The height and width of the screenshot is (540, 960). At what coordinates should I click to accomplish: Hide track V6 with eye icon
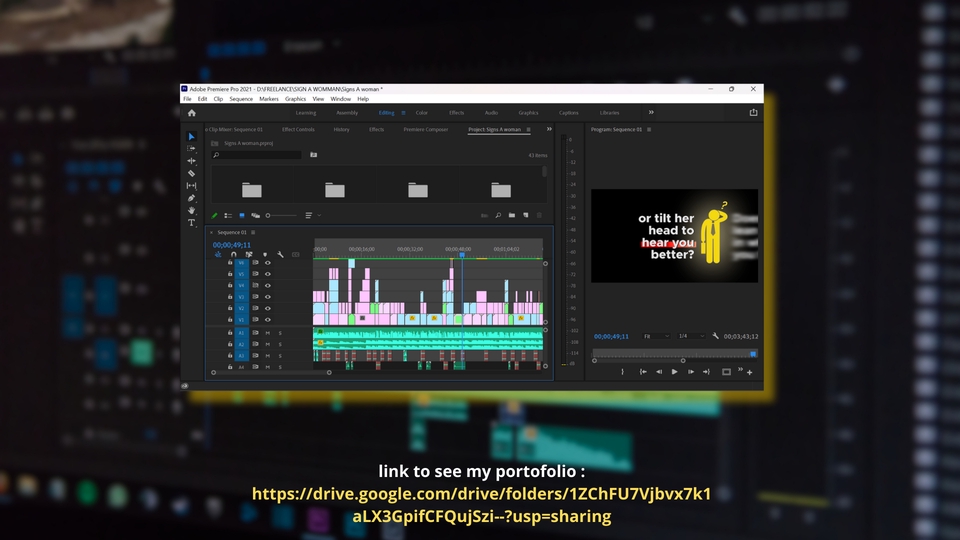268,263
